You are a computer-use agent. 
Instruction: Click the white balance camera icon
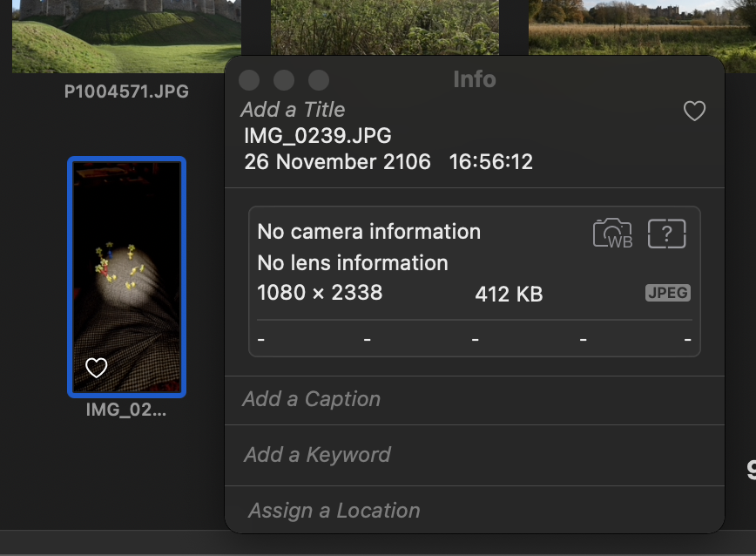tap(612, 234)
